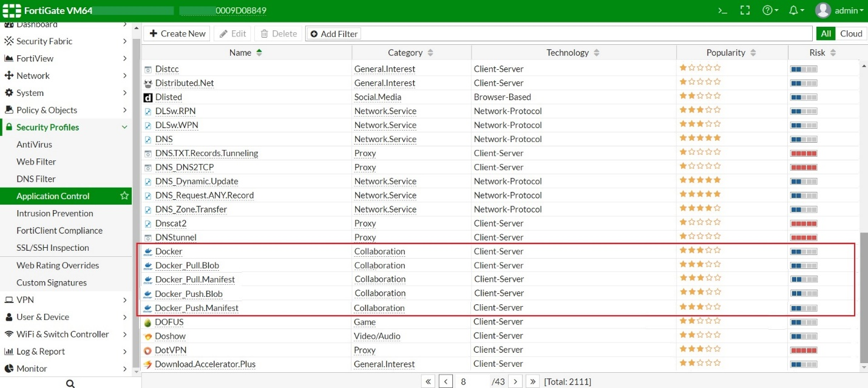Image resolution: width=868 pixels, height=388 pixels.
Task: Click the FortiGate logo icon
Action: (x=12, y=10)
